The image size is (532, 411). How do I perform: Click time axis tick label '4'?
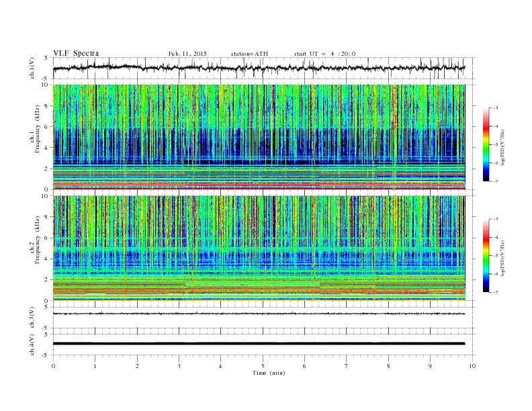221,366
